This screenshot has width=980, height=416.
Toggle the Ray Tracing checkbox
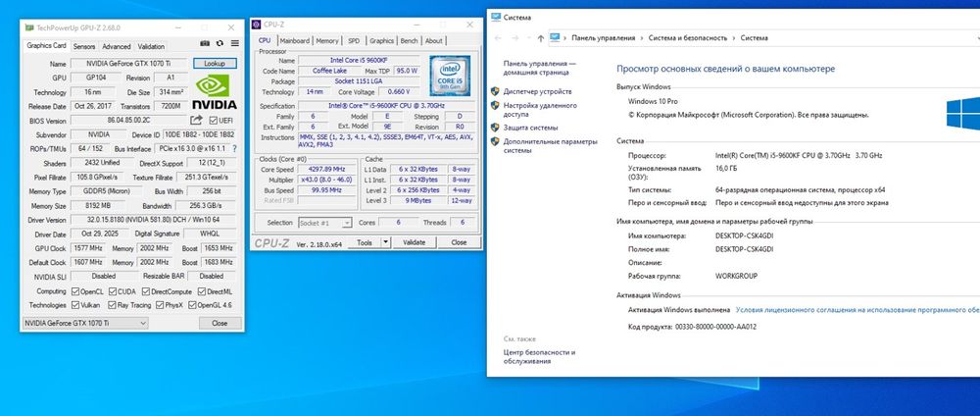(x=112, y=305)
